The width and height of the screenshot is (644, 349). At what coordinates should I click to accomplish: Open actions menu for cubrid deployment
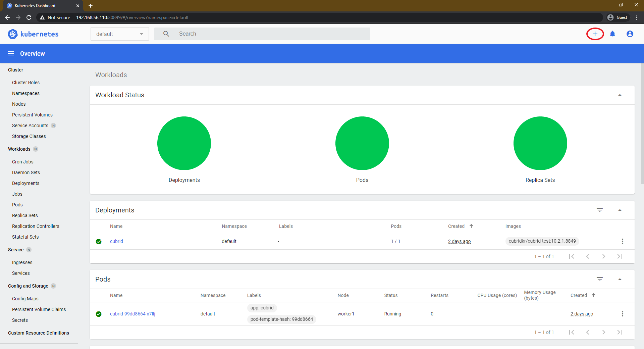622,241
